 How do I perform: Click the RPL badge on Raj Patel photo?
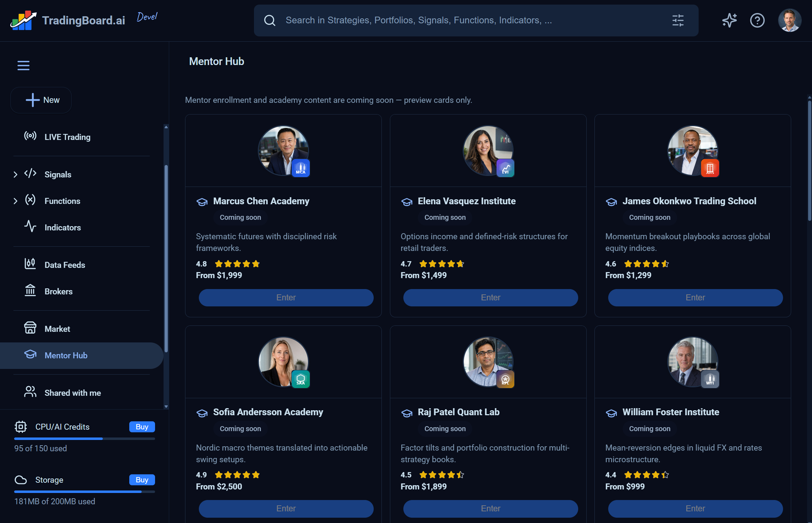coord(505,379)
